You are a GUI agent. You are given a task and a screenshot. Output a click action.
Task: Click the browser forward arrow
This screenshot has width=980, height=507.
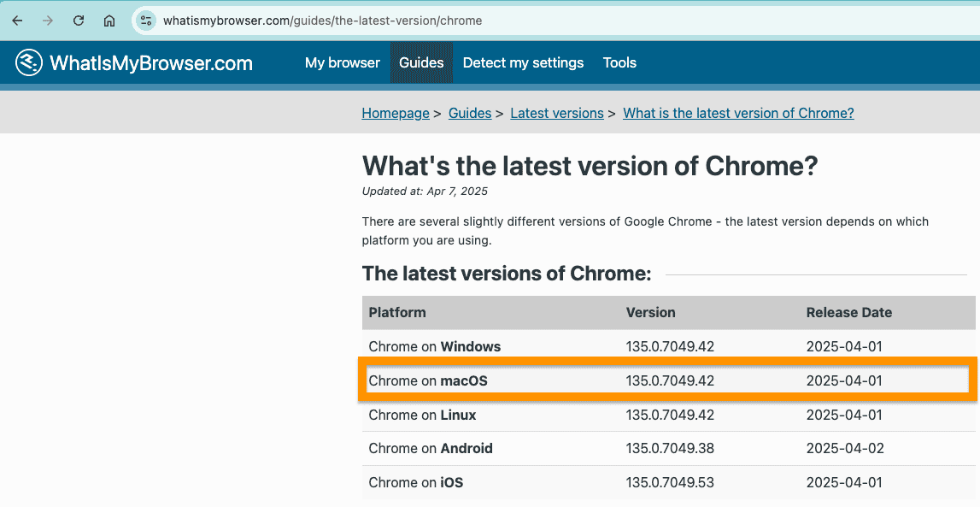(48, 21)
